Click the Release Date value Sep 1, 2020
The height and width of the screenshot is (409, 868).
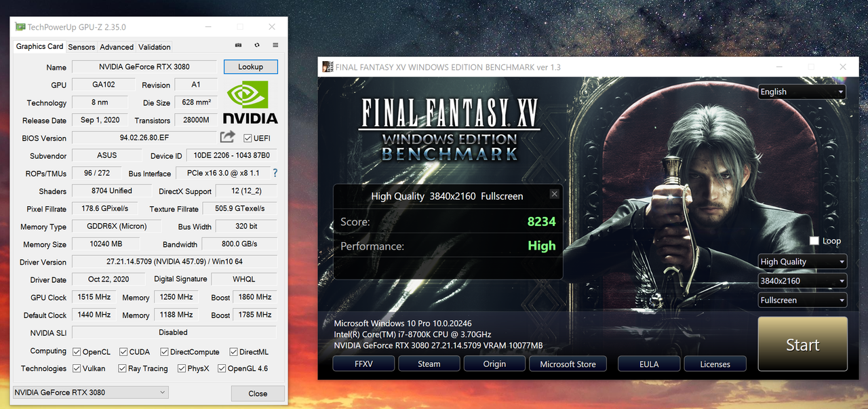pyautogui.click(x=100, y=120)
